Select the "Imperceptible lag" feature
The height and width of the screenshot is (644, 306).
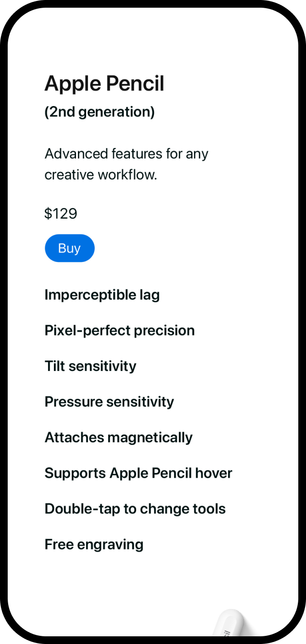click(x=102, y=295)
